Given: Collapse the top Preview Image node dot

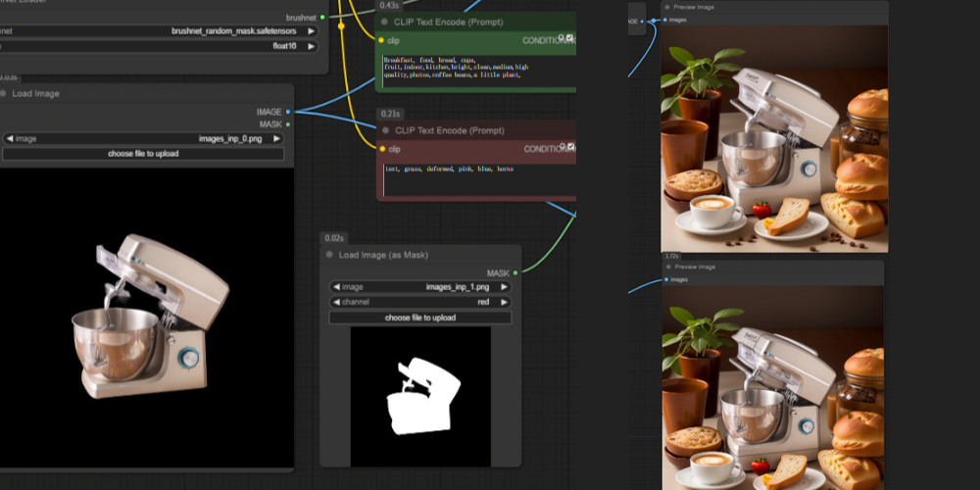Looking at the screenshot, I should point(667,8).
